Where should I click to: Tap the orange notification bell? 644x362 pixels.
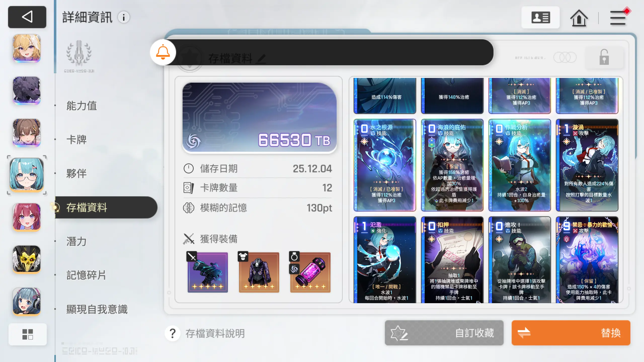[163, 52]
